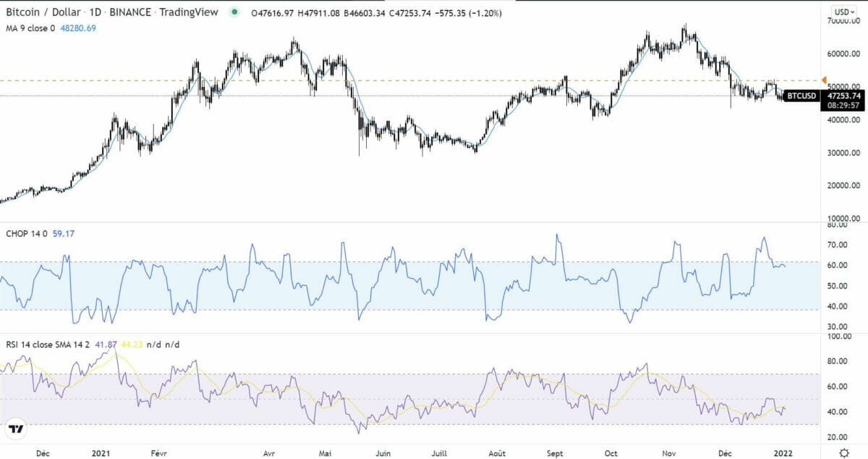The width and height of the screenshot is (868, 459).
Task: Click the blue MA value 48280.69
Action: 80,28
